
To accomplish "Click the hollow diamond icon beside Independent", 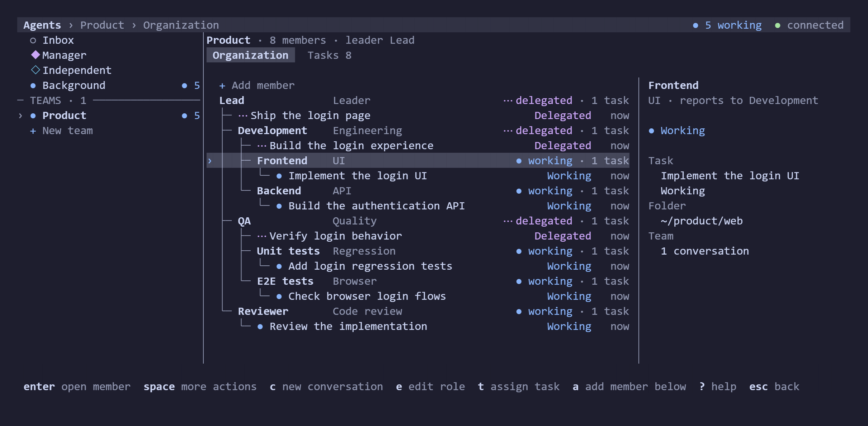I will 36,70.
